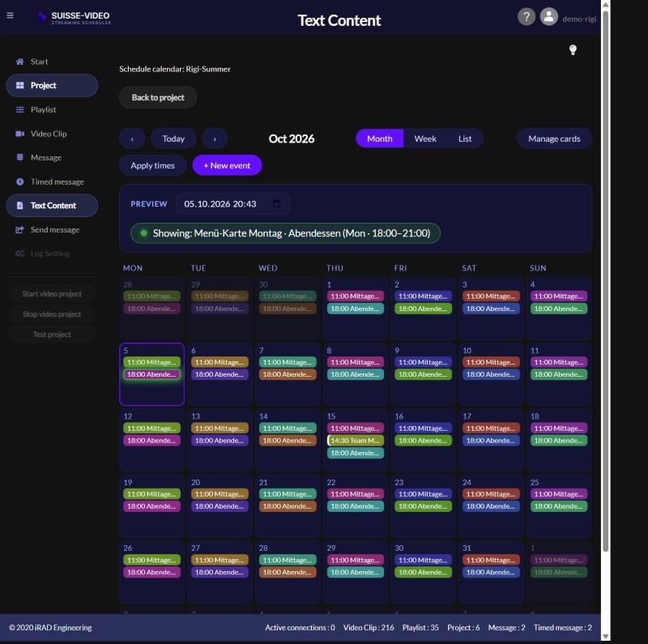Click the Video Clip camera icon
648x644 pixels.
click(19, 134)
